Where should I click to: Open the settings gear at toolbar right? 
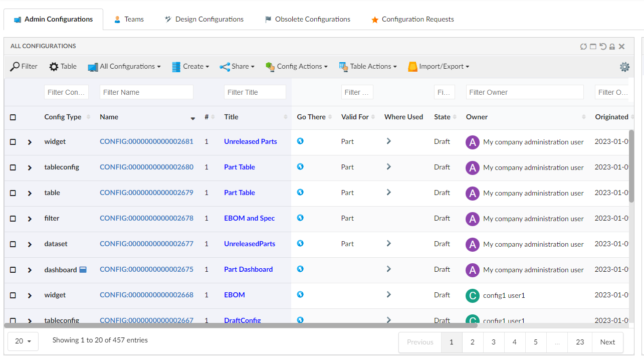[624, 67]
